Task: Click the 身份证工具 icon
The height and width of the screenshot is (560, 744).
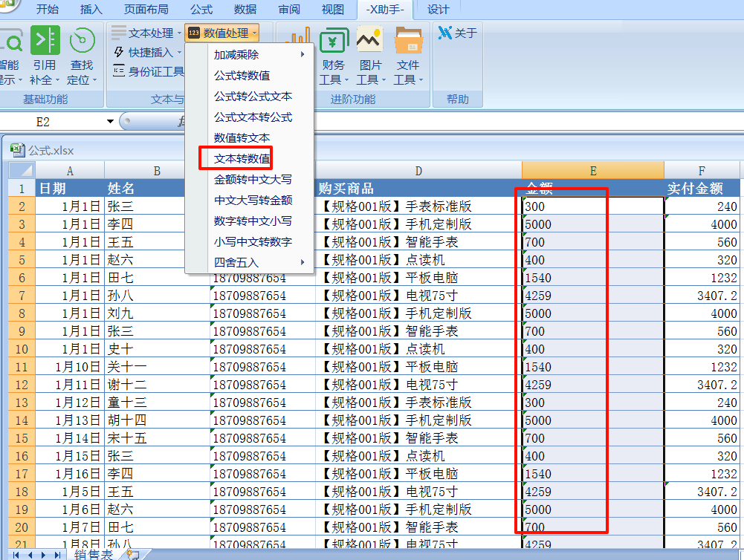Action: pyautogui.click(x=119, y=71)
